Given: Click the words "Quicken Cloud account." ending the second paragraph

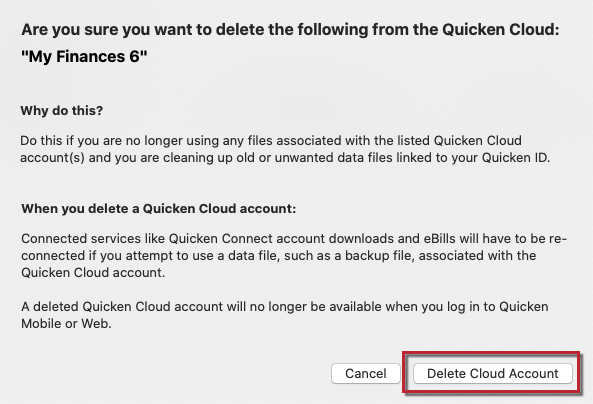Looking at the screenshot, I should [93, 273].
